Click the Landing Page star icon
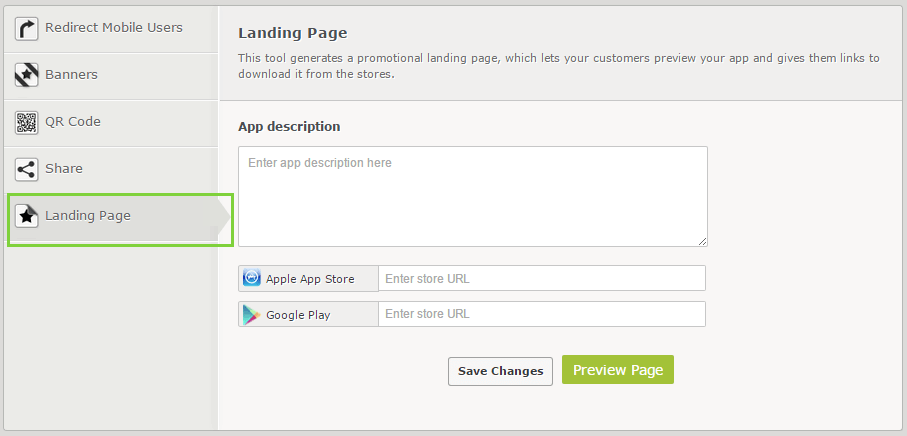907x436 pixels. pos(27,216)
